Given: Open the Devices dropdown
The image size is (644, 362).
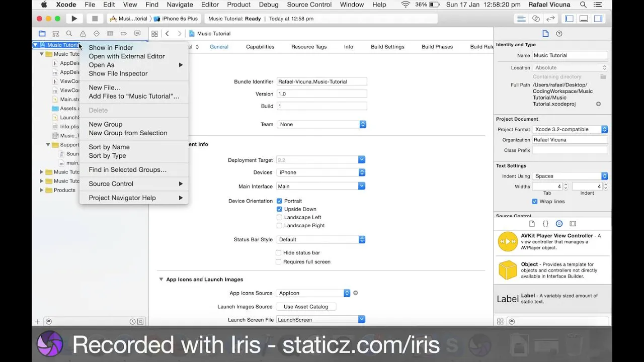Looking at the screenshot, I should [x=321, y=172].
